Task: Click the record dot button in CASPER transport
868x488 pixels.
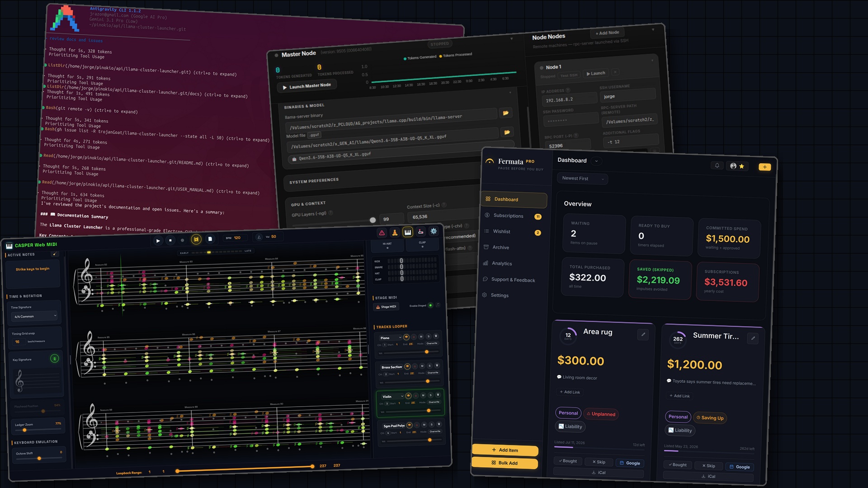Action: point(183,240)
